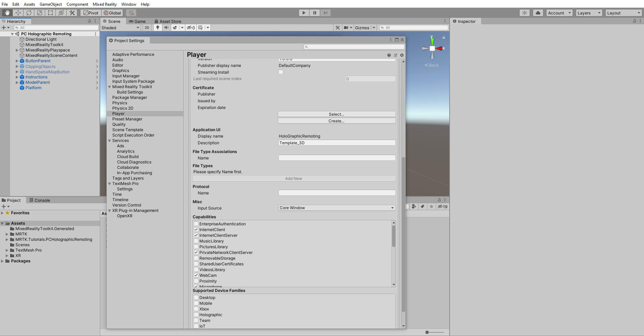Select the Move tool
The height and width of the screenshot is (336, 644).
pos(18,13)
